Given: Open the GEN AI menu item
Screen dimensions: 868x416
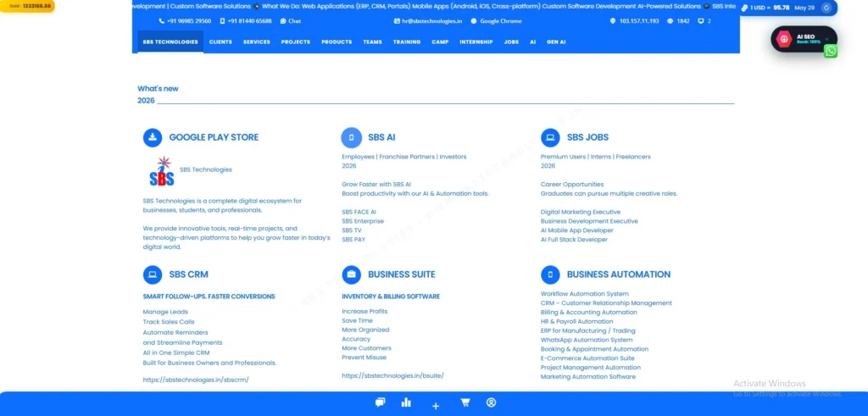Looking at the screenshot, I should tap(556, 42).
